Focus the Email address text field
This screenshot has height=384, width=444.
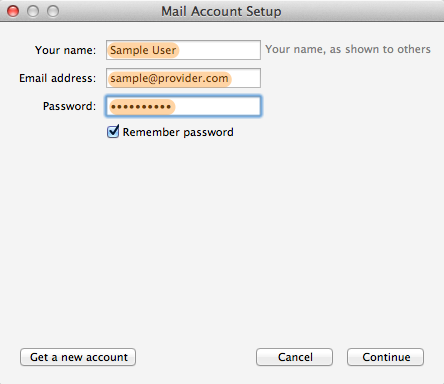point(183,78)
